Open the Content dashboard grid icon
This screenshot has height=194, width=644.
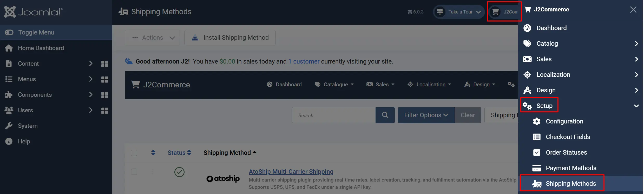(104, 64)
